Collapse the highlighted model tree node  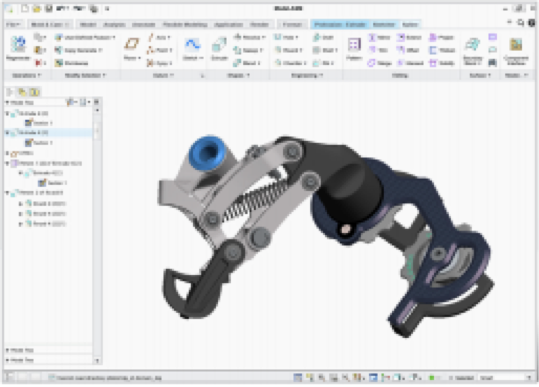7,133
